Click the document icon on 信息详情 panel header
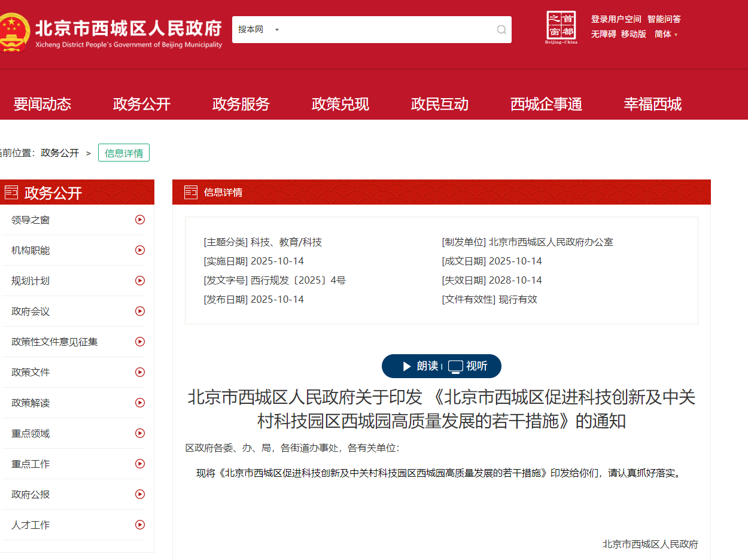The height and width of the screenshot is (560, 748). pyautogui.click(x=191, y=191)
